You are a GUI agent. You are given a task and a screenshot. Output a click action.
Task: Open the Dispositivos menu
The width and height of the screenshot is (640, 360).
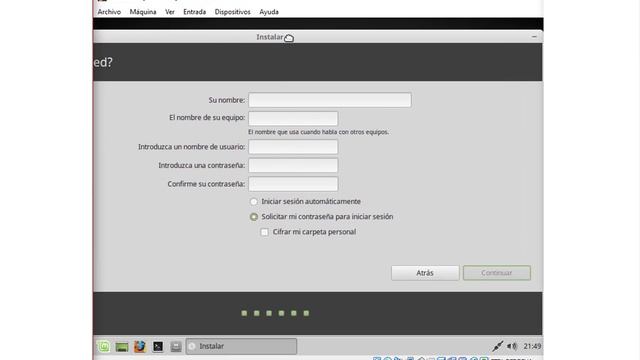pyautogui.click(x=233, y=12)
